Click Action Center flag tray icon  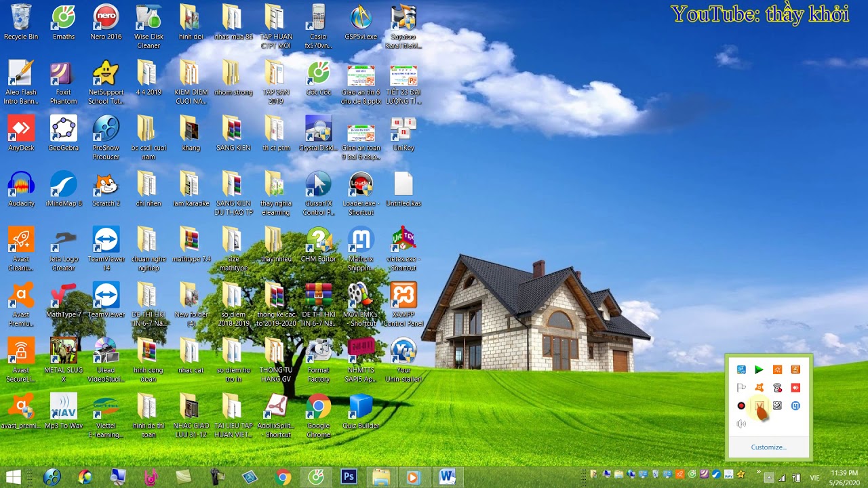coord(741,388)
